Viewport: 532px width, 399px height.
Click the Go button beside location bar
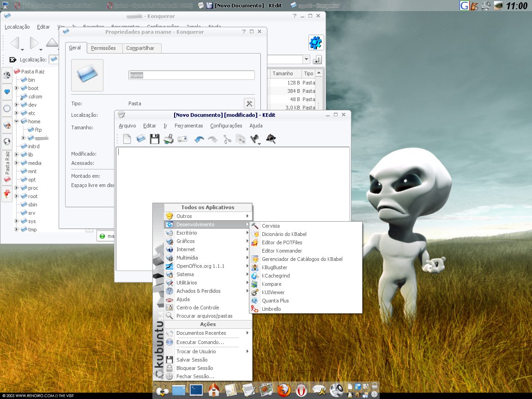[x=317, y=60]
